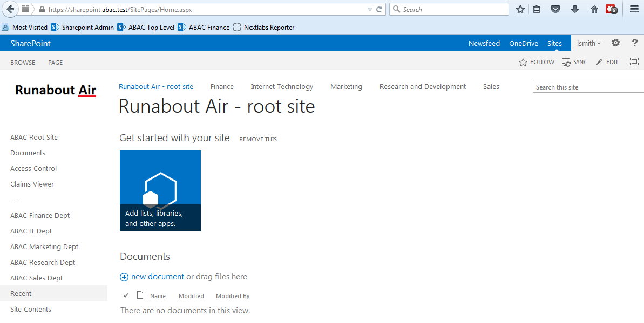The image size is (644, 323).
Task: Open the PAGE ribbon tab
Action: pos(55,63)
